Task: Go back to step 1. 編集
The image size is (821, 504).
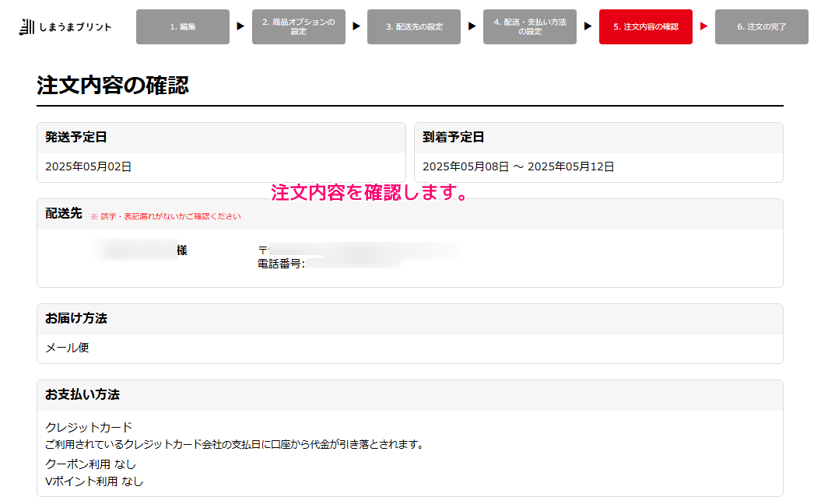Action: tap(183, 27)
